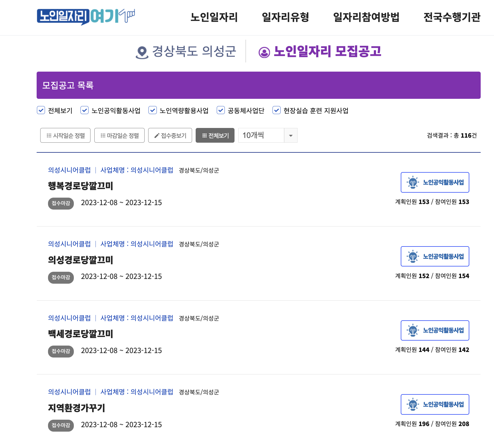Toggle the 공동체사업단 checkbox
494x448 pixels.
coord(221,110)
